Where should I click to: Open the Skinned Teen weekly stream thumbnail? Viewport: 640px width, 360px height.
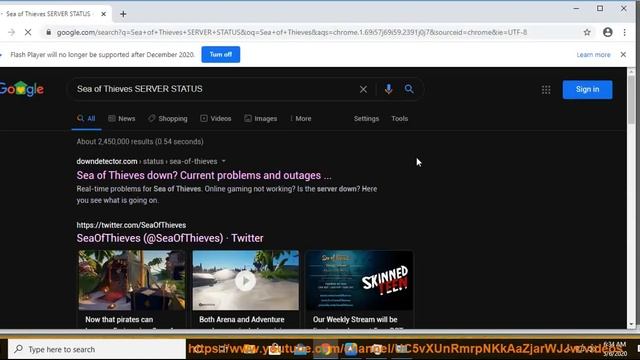tap(359, 280)
